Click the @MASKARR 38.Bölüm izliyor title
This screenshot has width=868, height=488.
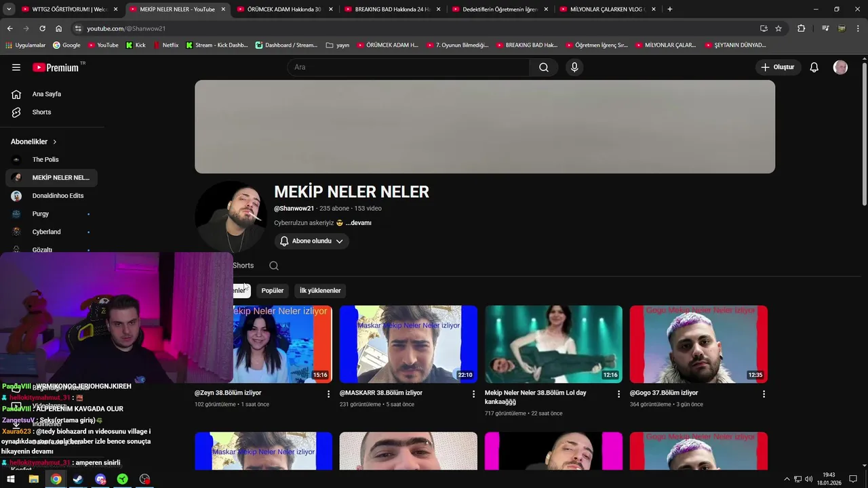[x=381, y=393]
